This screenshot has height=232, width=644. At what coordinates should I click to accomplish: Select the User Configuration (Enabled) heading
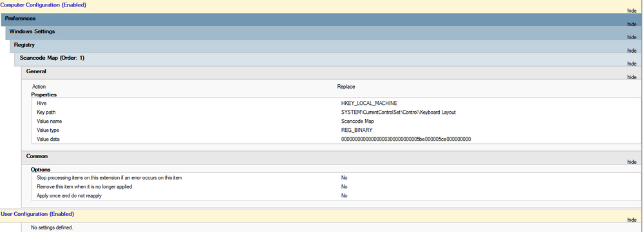tap(37, 214)
